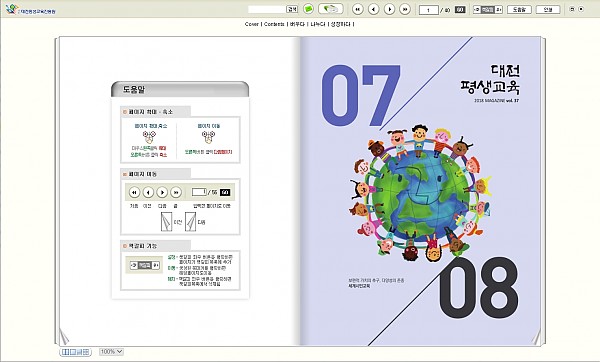Open the Contents menu link
The image size is (600, 362).
pos(274,24)
